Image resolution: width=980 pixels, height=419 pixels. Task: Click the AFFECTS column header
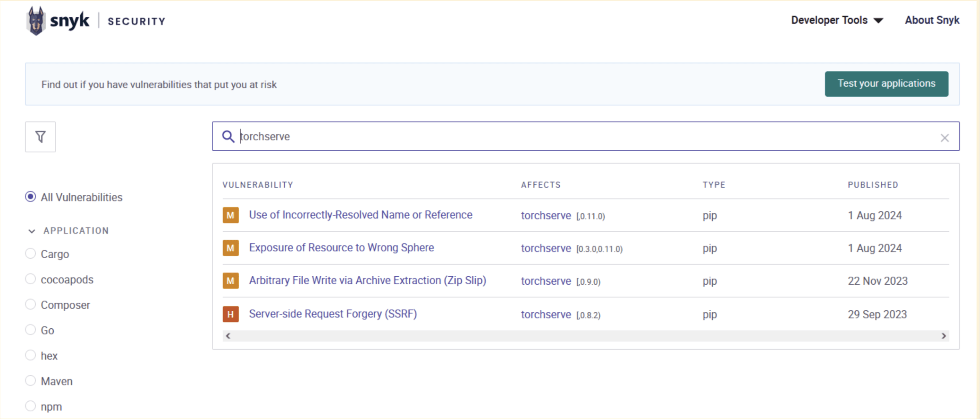pos(541,185)
